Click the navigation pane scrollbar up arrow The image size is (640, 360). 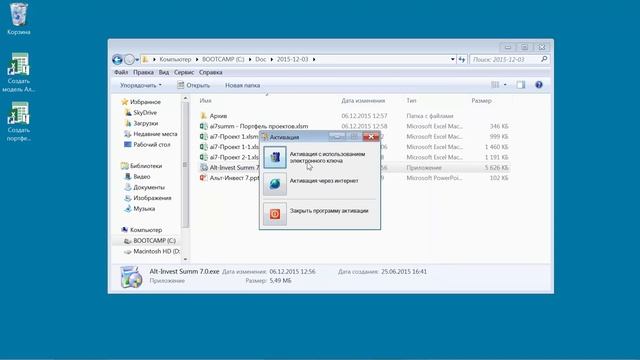185,98
